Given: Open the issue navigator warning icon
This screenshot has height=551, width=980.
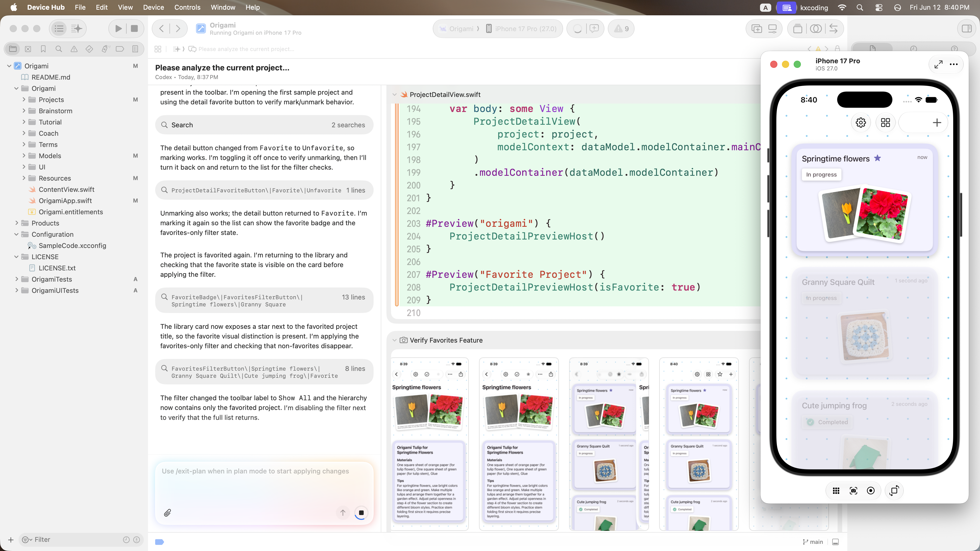Looking at the screenshot, I should point(74,49).
